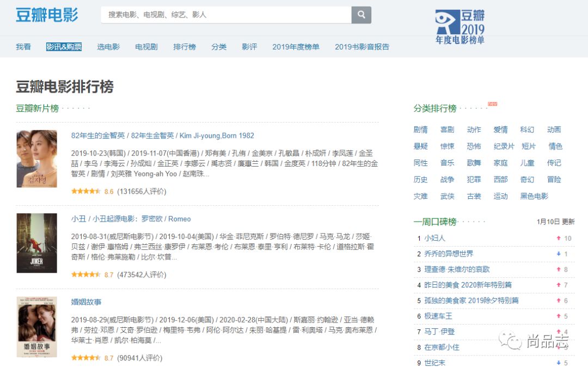Select the 歌舞 genre category
This screenshot has width=588, height=367.
[x=474, y=163]
